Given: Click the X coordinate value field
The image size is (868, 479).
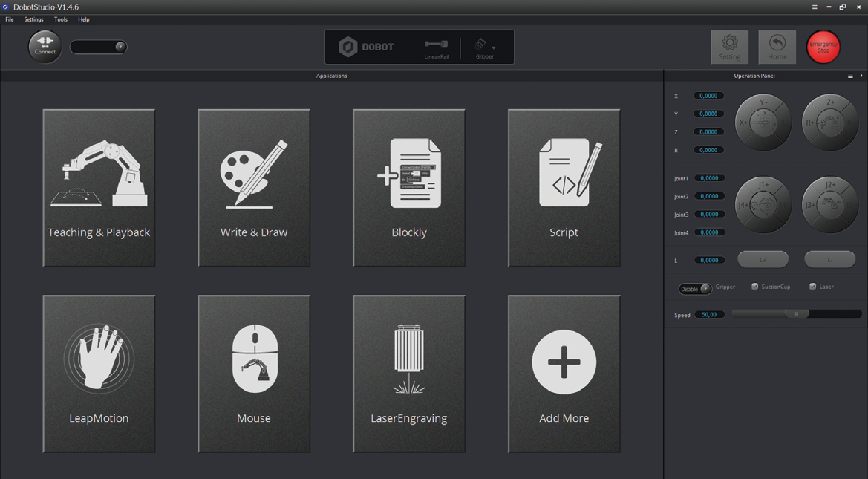Looking at the screenshot, I should coord(708,96).
